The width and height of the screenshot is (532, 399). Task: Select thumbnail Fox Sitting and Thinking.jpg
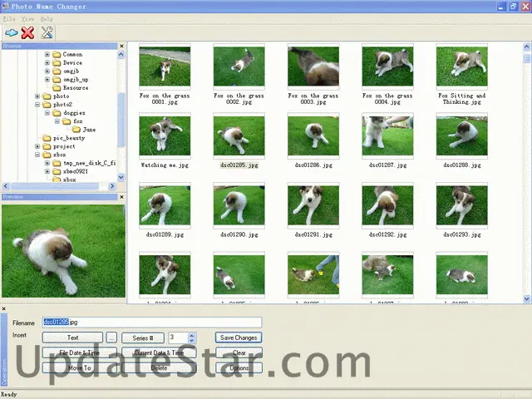click(462, 66)
